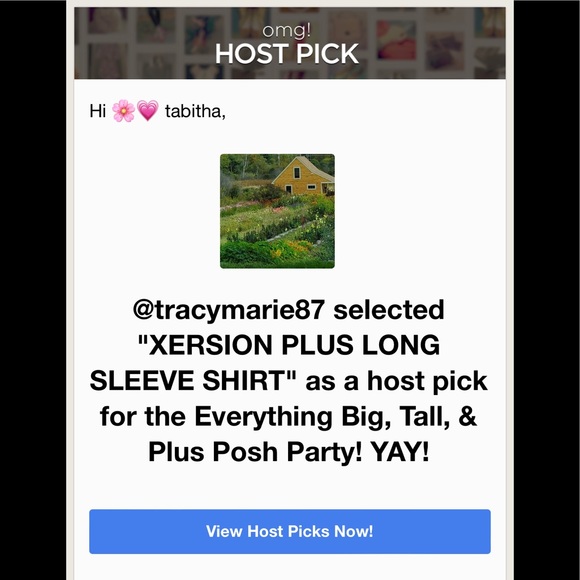Select the HOST PICK banner heading
Viewport: 580px width, 580px height.
pos(287,54)
